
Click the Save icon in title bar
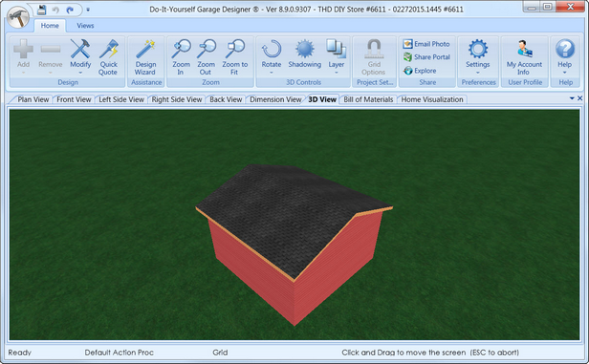click(x=41, y=10)
